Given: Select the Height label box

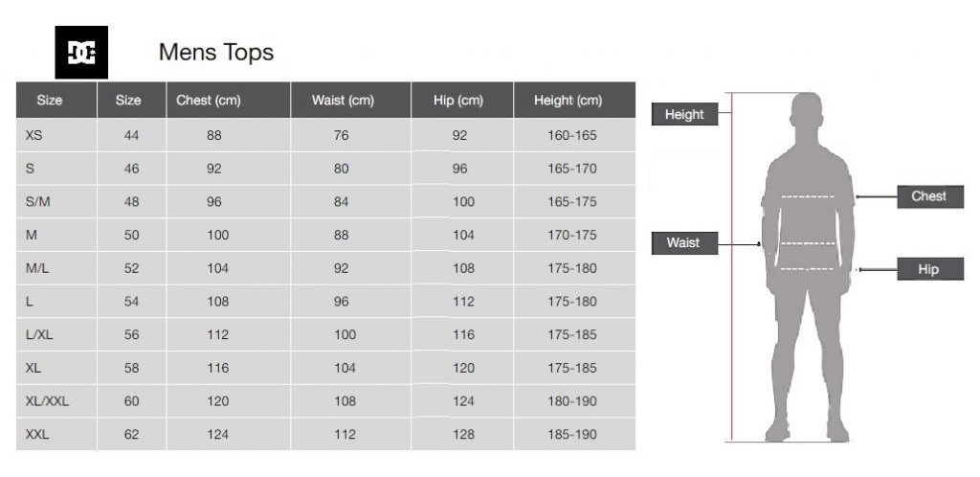Looking at the screenshot, I should pos(684,114).
